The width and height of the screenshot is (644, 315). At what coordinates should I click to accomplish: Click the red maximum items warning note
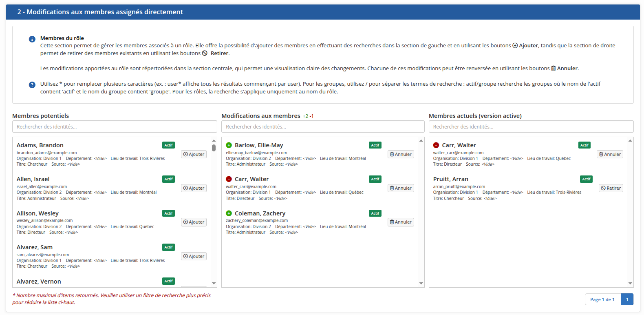[x=111, y=299]
